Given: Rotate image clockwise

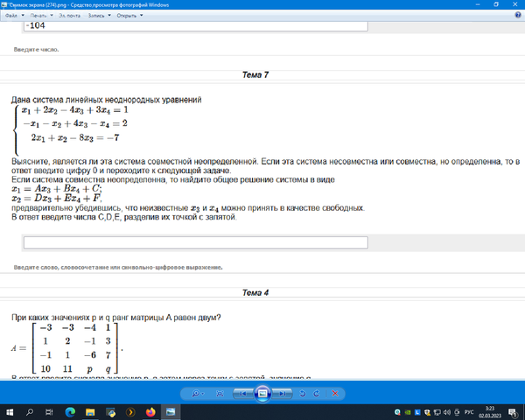Looking at the screenshot, I should pos(317,394).
